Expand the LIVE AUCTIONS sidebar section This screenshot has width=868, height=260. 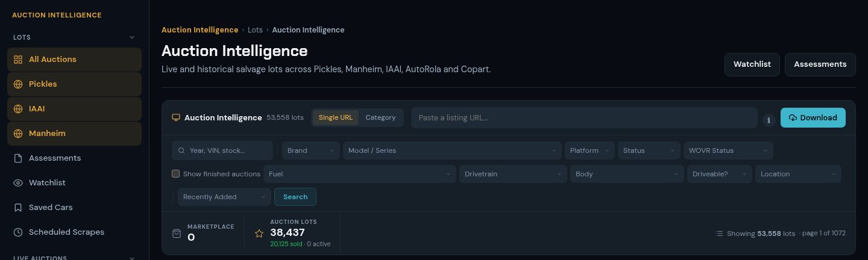click(x=74, y=258)
